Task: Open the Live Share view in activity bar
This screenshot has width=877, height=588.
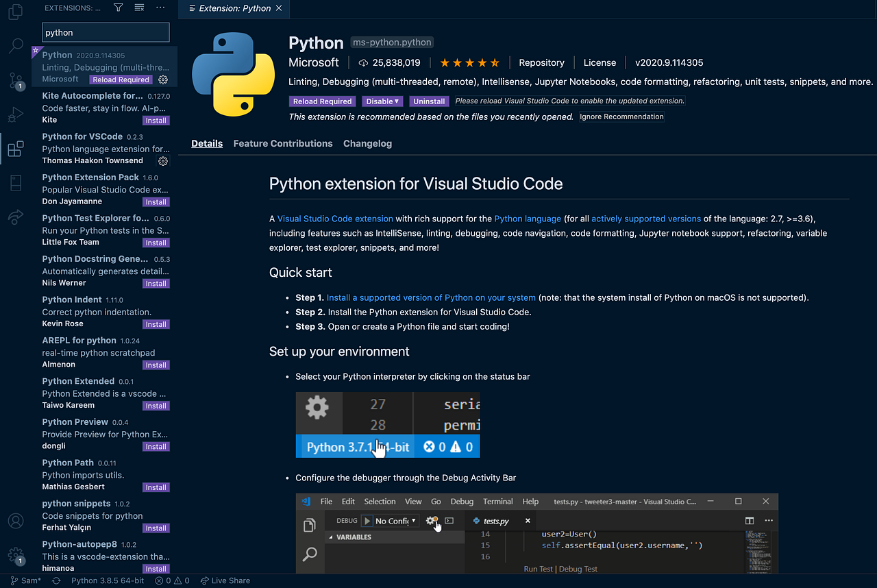Action: tap(15, 217)
